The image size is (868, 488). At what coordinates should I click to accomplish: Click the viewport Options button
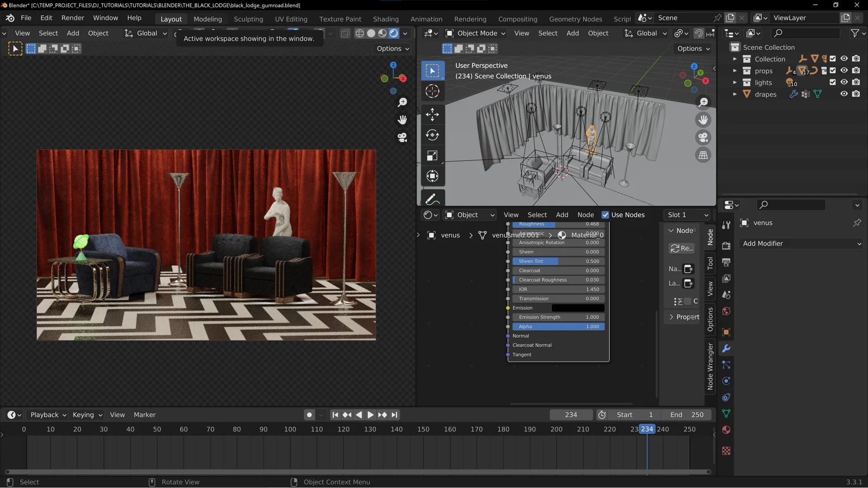[x=692, y=48]
